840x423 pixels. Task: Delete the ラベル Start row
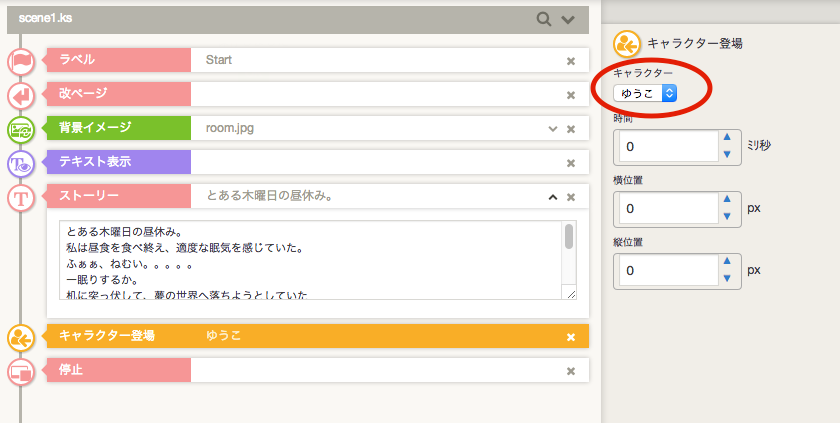[x=571, y=61]
